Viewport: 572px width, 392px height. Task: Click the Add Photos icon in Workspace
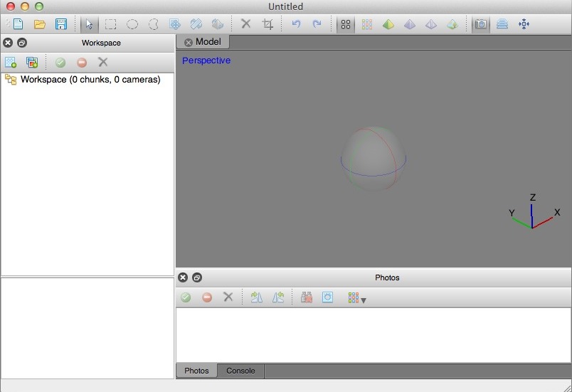click(32, 63)
